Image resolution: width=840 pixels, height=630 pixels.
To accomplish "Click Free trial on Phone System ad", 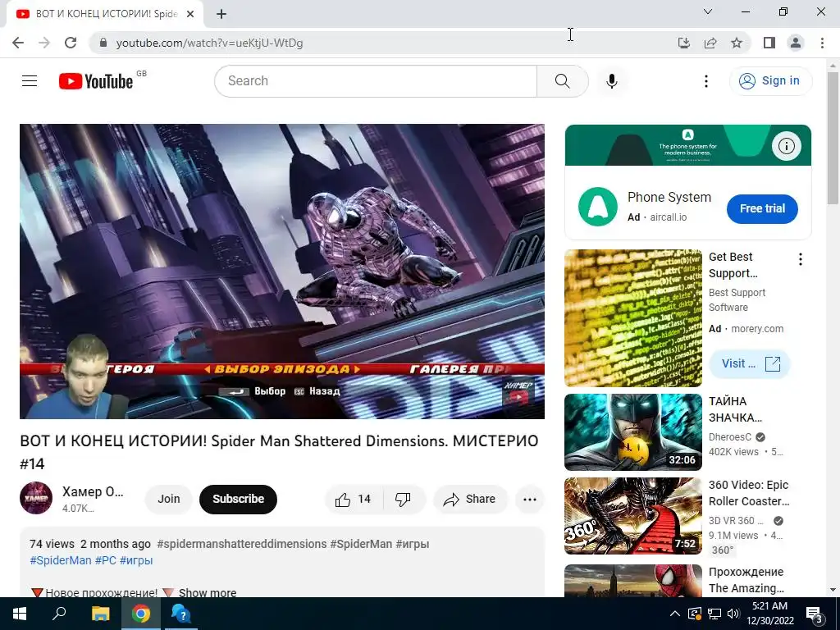I will [762, 209].
